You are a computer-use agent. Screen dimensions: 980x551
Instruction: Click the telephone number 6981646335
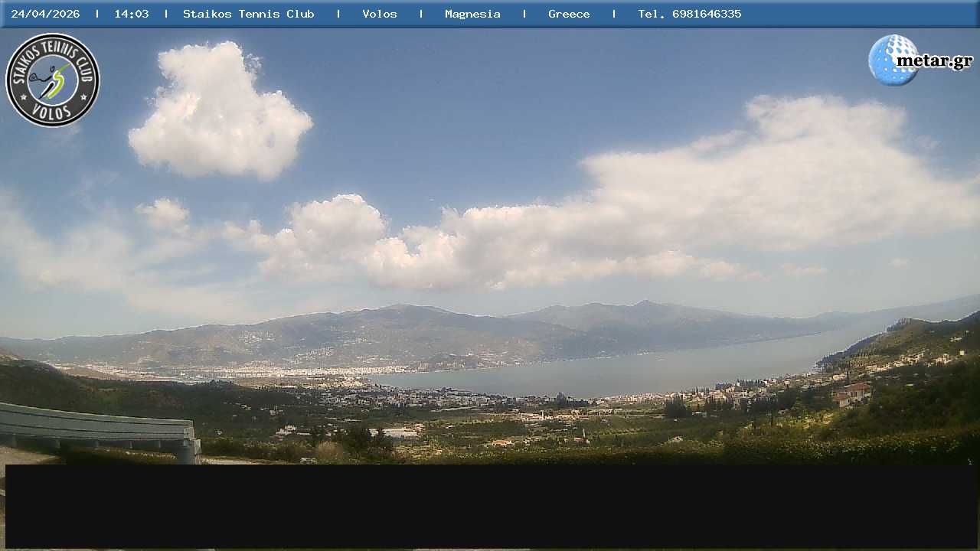pos(706,14)
